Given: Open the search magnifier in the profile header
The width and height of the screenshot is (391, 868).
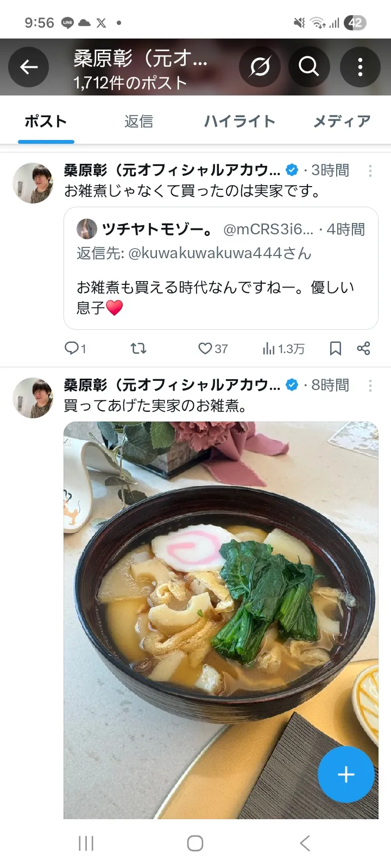Looking at the screenshot, I should [309, 67].
